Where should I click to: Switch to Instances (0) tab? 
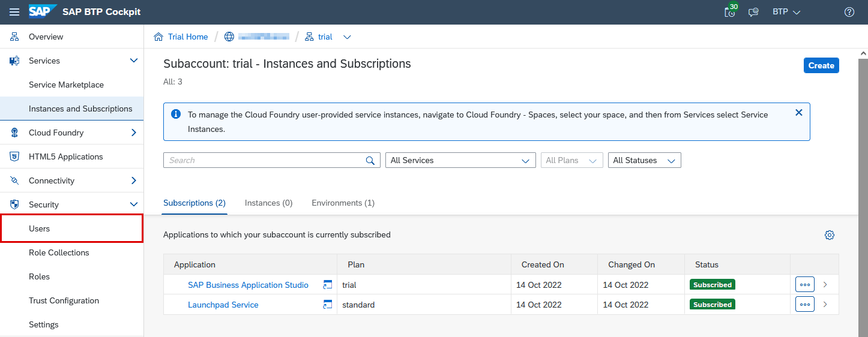[x=268, y=203]
